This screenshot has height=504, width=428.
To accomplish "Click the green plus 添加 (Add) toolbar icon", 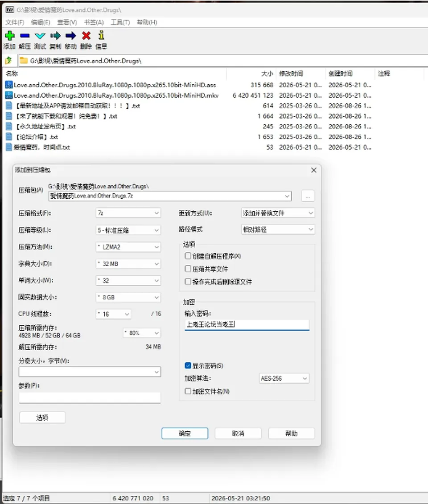I will (10, 36).
